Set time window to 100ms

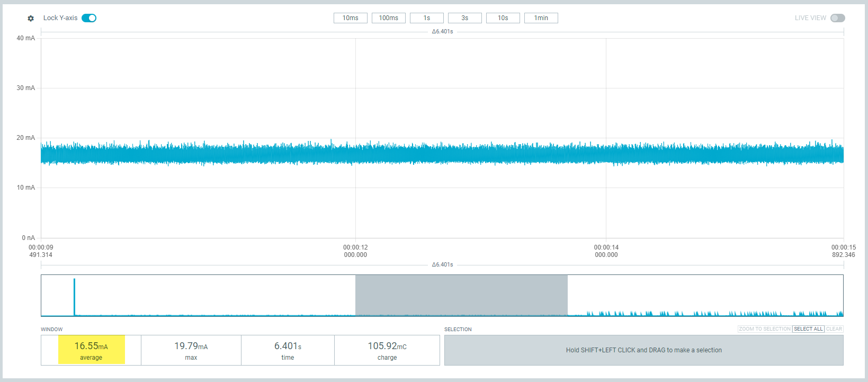(388, 18)
